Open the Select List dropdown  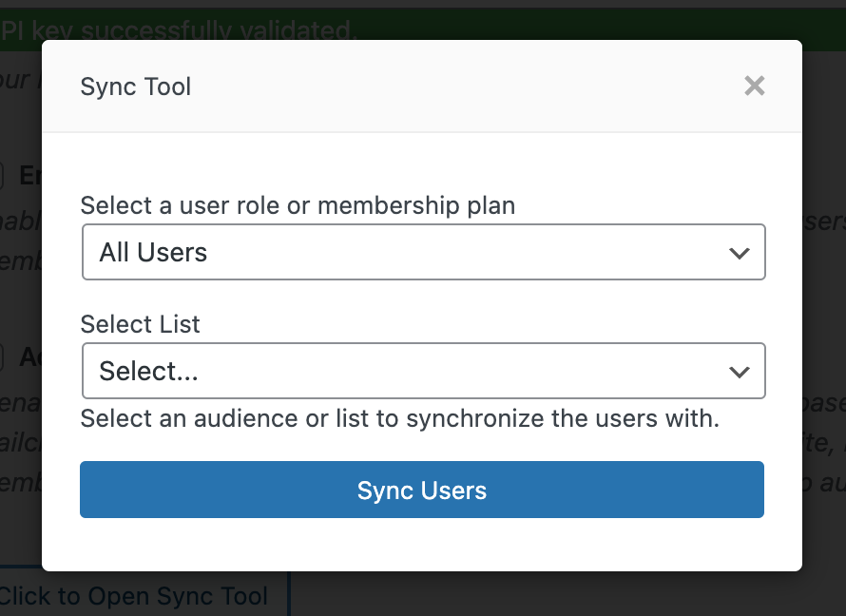(424, 371)
